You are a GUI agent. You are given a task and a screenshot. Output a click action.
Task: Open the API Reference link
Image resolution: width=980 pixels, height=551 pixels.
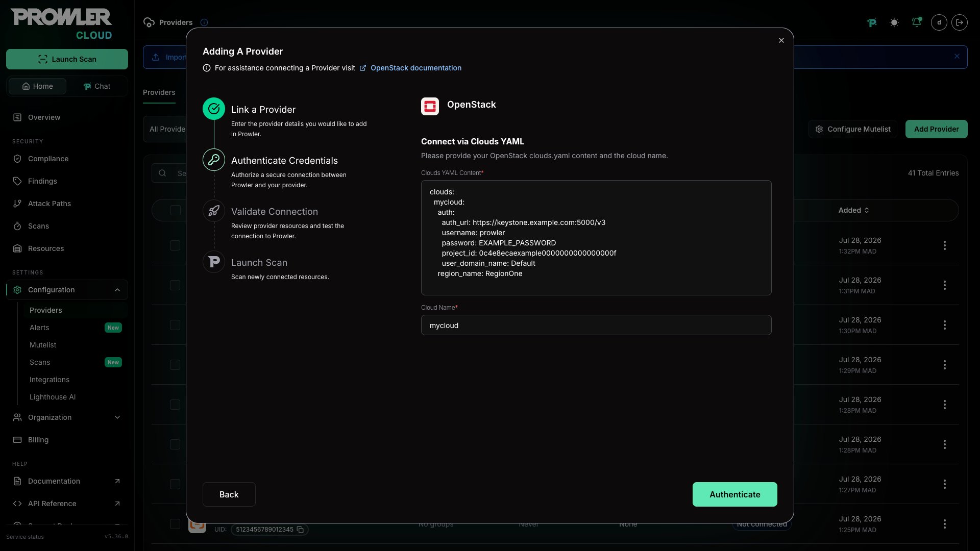[67, 504]
